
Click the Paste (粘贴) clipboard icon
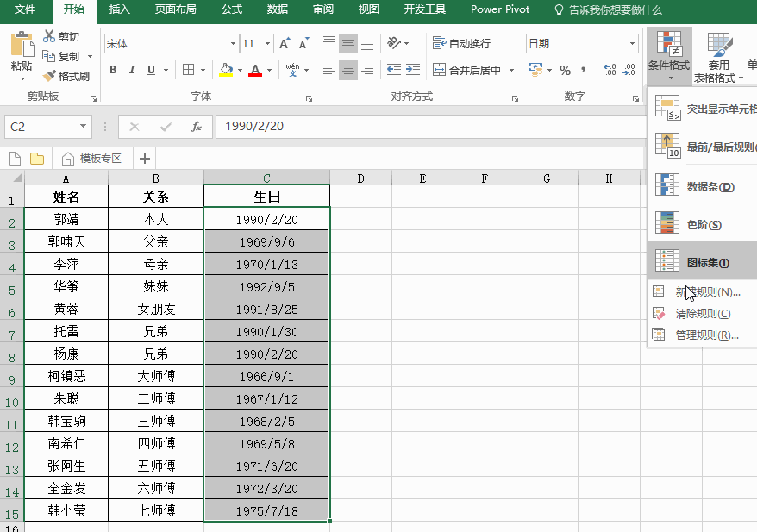22,44
